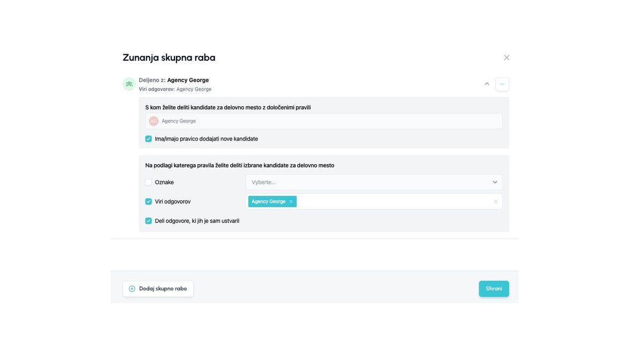Click the empty area of Viri odgovorov field
Image resolution: width=644 pixels, height=362 pixels.
392,202
